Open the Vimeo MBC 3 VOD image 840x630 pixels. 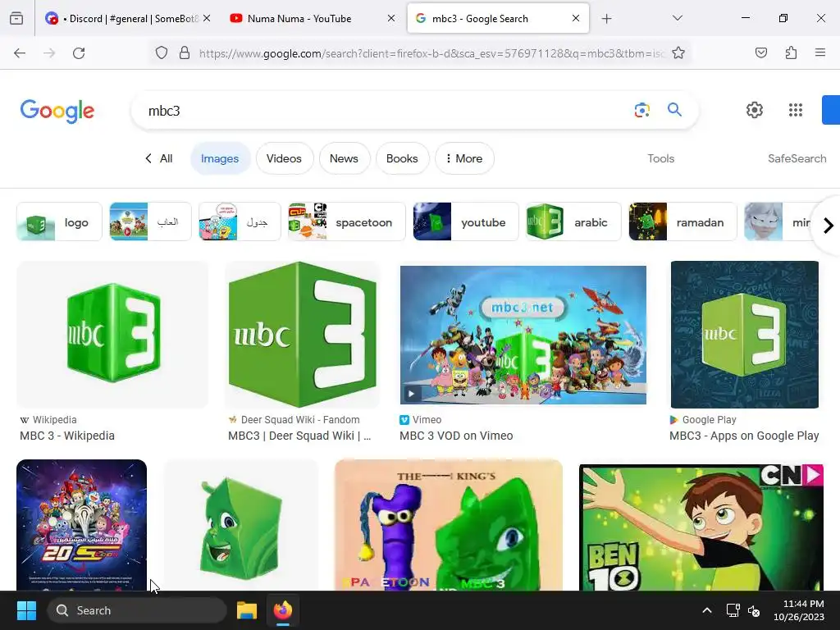[x=523, y=335]
